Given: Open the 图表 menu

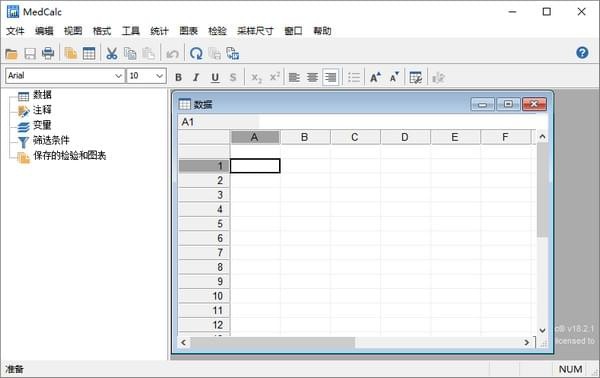Looking at the screenshot, I should [188, 31].
